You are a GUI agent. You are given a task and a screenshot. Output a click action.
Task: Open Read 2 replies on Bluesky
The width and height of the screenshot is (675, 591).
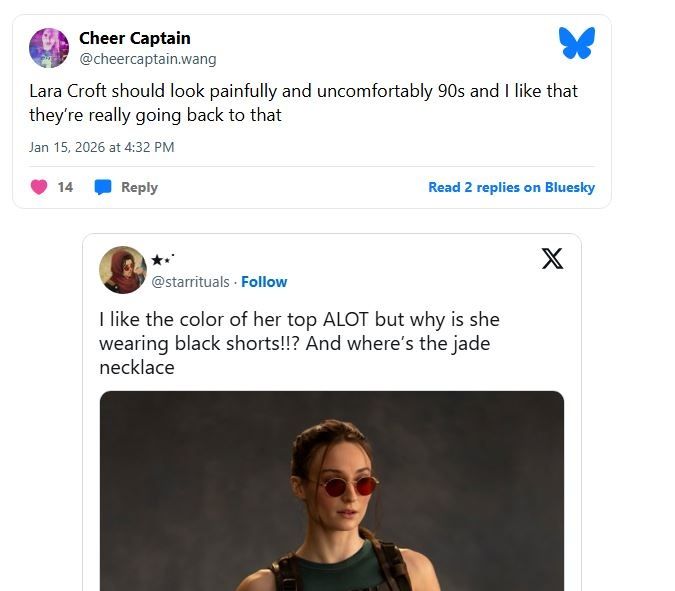point(511,187)
